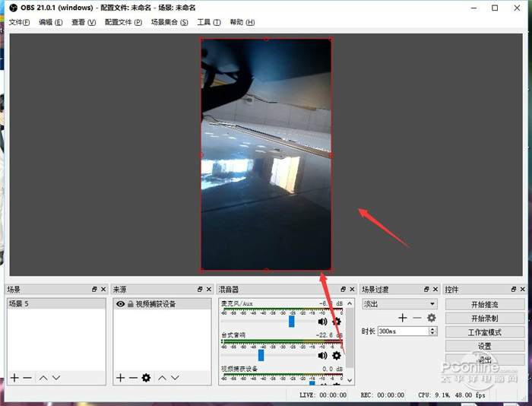532x406 pixels.
Task: Open 麦克风/Aux audio settings gear
Action: (x=336, y=322)
